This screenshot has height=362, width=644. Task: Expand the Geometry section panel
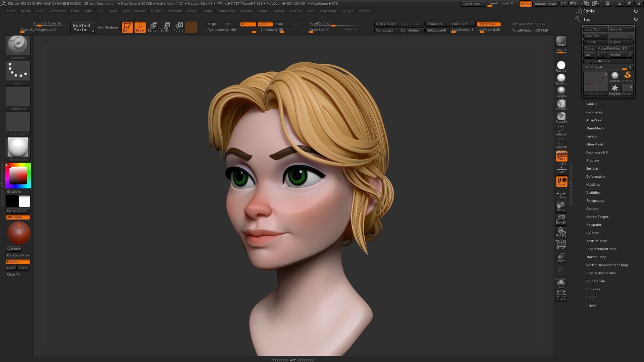[594, 112]
